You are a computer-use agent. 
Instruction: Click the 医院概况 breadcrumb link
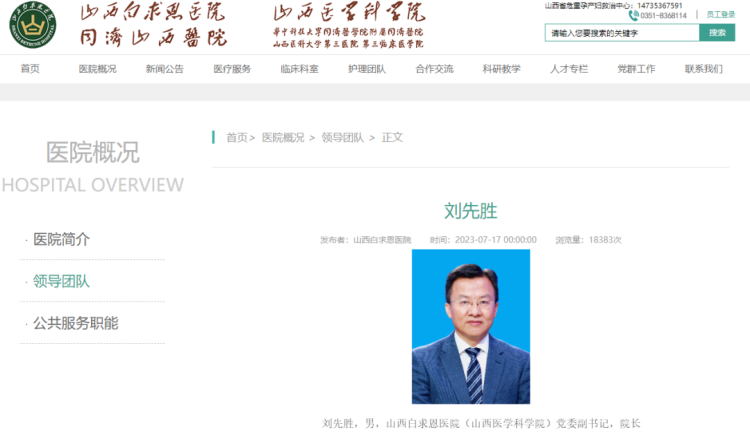click(283, 138)
